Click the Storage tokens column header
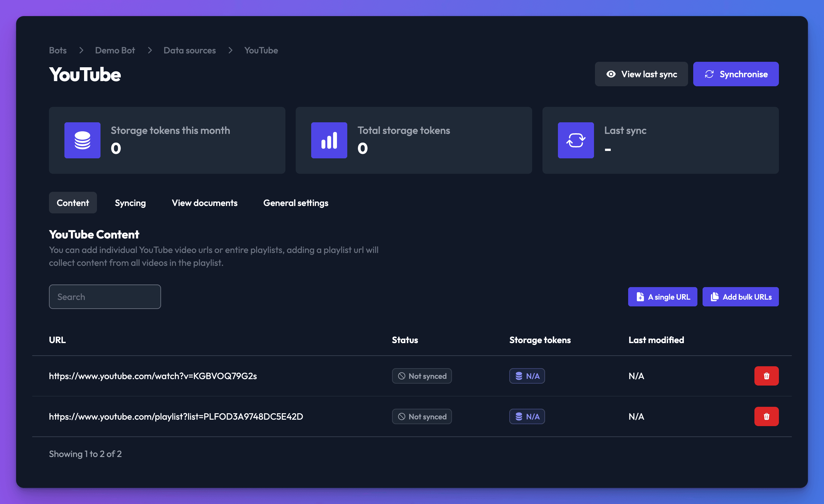The width and height of the screenshot is (824, 504). 540,340
